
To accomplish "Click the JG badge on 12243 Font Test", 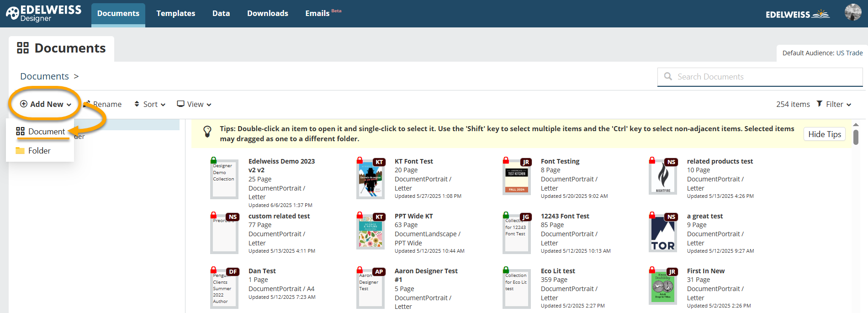I will [x=526, y=217].
